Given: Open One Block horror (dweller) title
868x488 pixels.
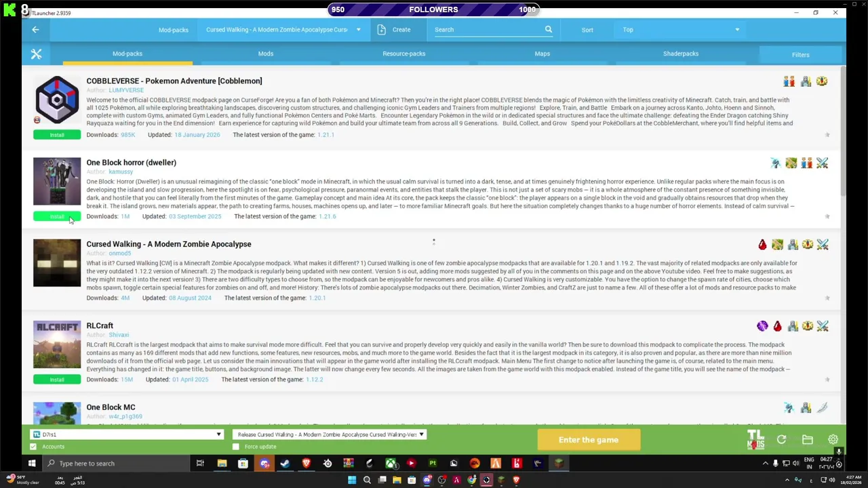Looking at the screenshot, I should (x=131, y=163).
